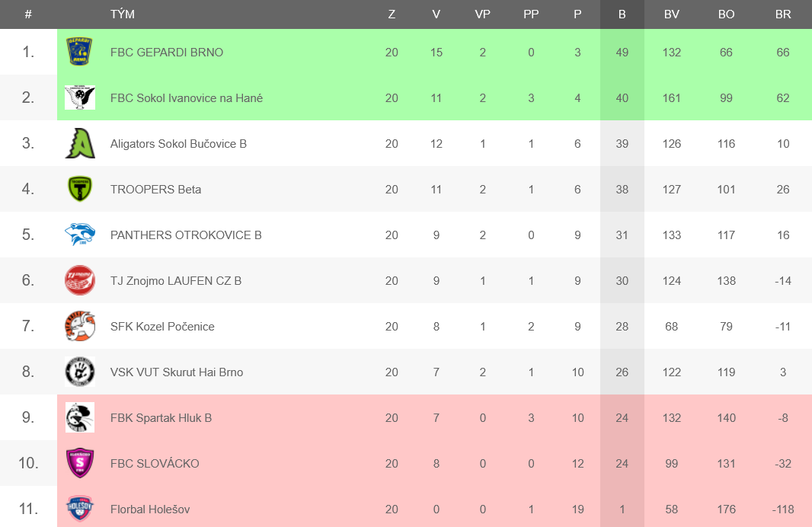Click the BV goals scored column header
The image size is (812, 527).
[672, 14]
